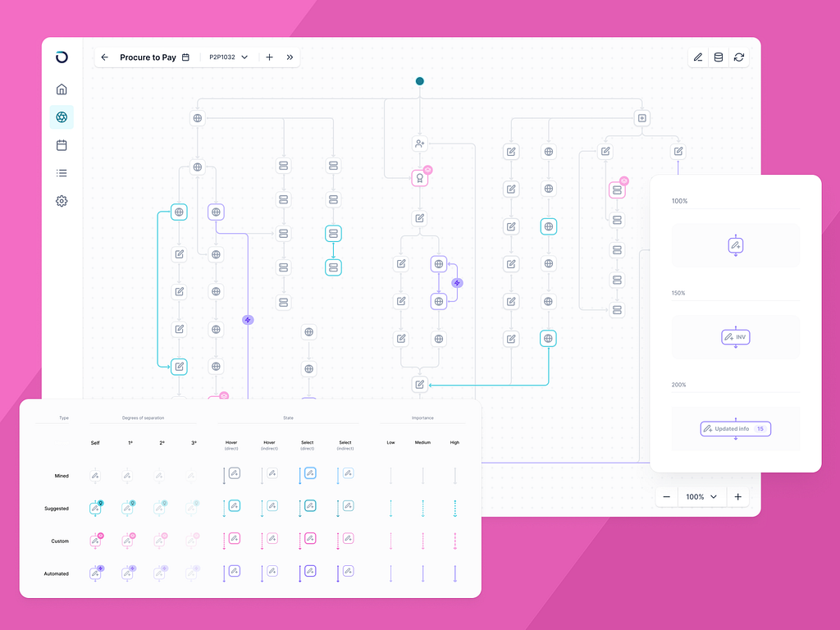Click the pencil edit icon in the top-right toolbar
Image resolution: width=840 pixels, height=630 pixels.
pos(697,57)
